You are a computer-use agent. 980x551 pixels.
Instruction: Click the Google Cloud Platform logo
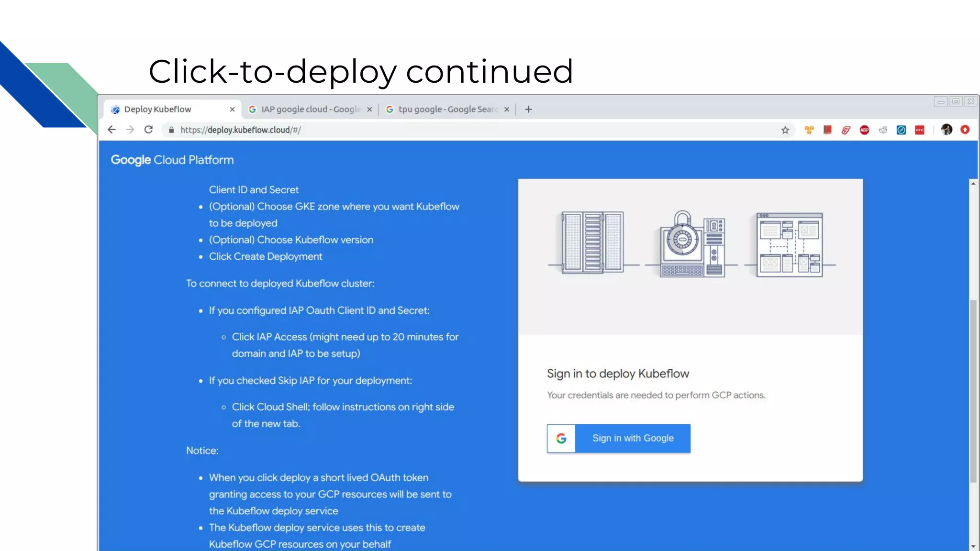coord(172,160)
